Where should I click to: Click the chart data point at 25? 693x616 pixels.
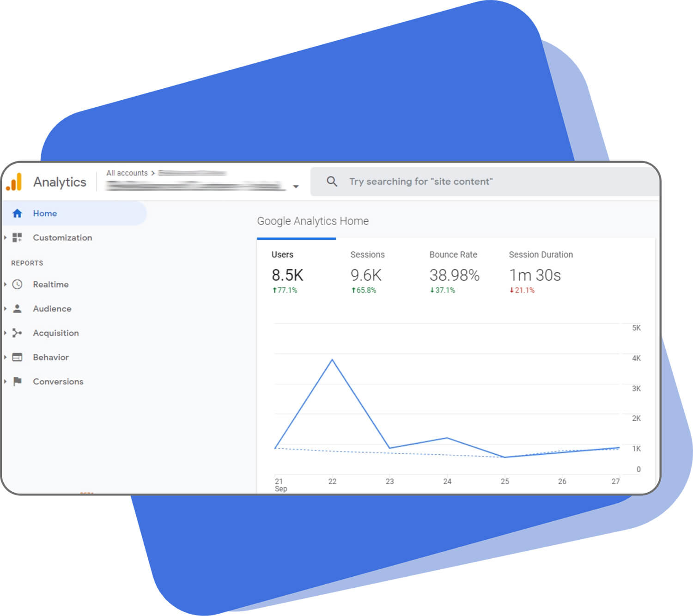[x=505, y=457]
